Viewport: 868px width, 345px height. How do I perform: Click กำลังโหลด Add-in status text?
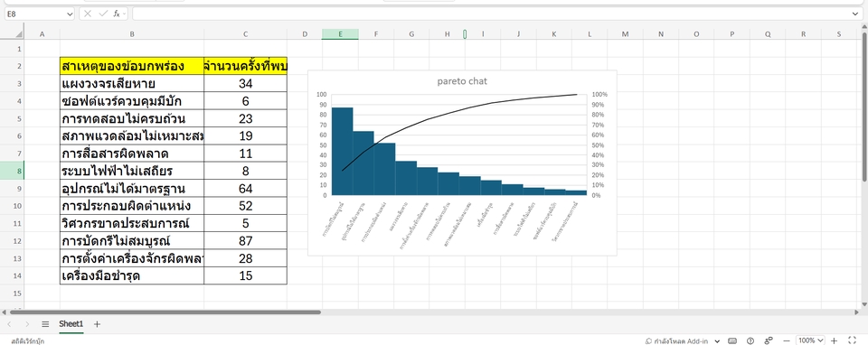point(676,341)
